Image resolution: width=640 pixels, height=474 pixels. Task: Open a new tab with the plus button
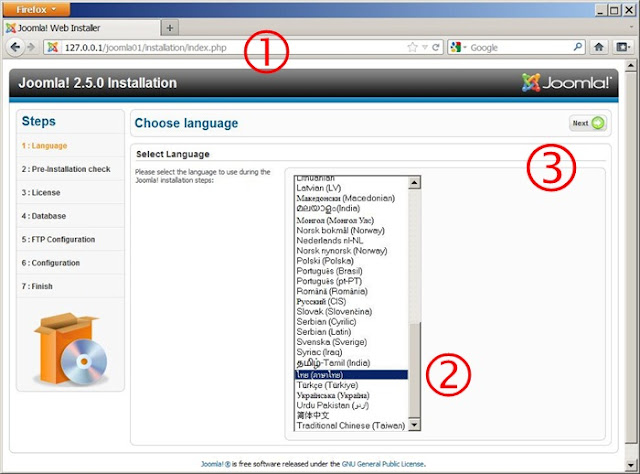pyautogui.click(x=170, y=28)
